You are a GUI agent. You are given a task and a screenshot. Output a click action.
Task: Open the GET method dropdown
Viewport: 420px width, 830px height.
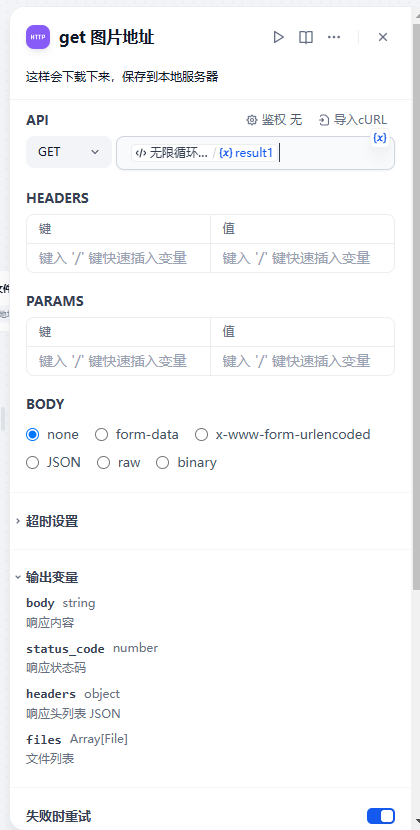pos(69,152)
